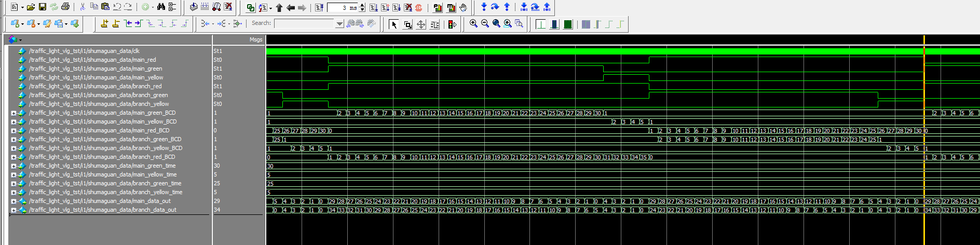Expand the main_yellow_BCD signal
The width and height of the screenshot is (980, 245).
(13, 121)
